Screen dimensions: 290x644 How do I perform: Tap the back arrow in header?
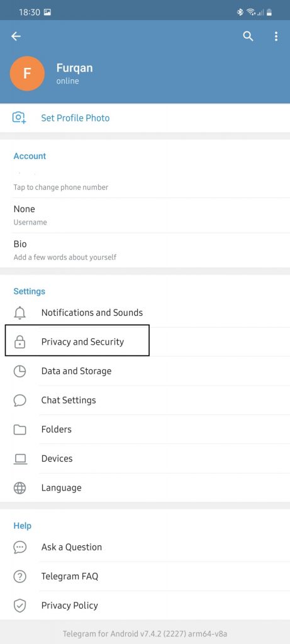pyautogui.click(x=16, y=36)
